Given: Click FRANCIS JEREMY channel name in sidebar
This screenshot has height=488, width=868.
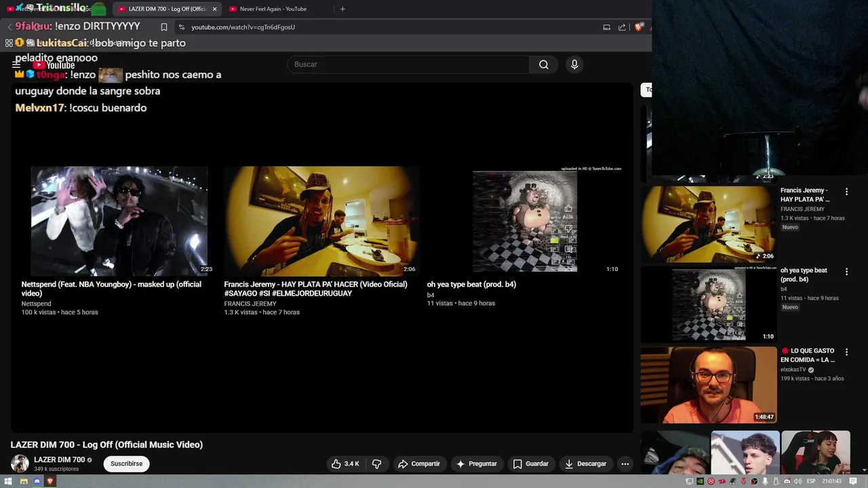Looking at the screenshot, I should click(x=802, y=209).
